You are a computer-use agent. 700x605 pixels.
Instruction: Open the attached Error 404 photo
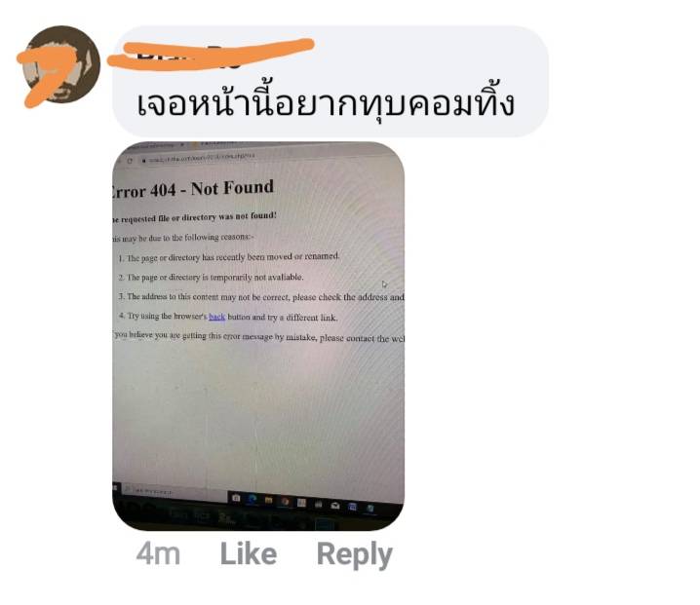258,336
